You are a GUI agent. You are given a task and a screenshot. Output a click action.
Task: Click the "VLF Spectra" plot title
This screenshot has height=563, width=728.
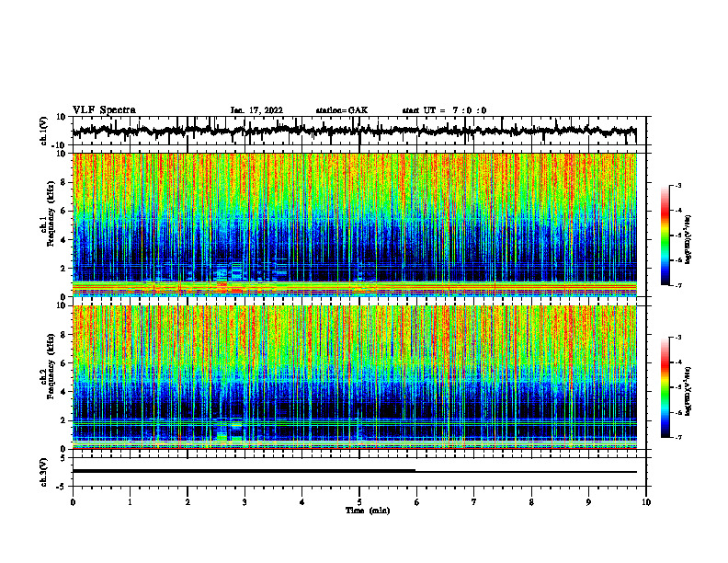coord(104,109)
